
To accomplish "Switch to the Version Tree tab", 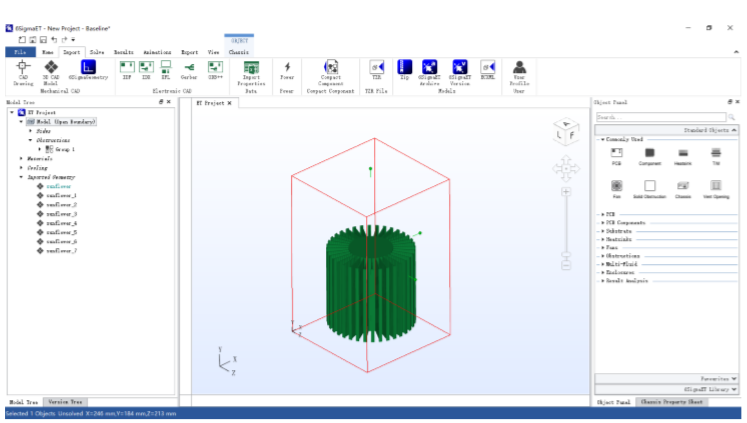I will [65, 401].
